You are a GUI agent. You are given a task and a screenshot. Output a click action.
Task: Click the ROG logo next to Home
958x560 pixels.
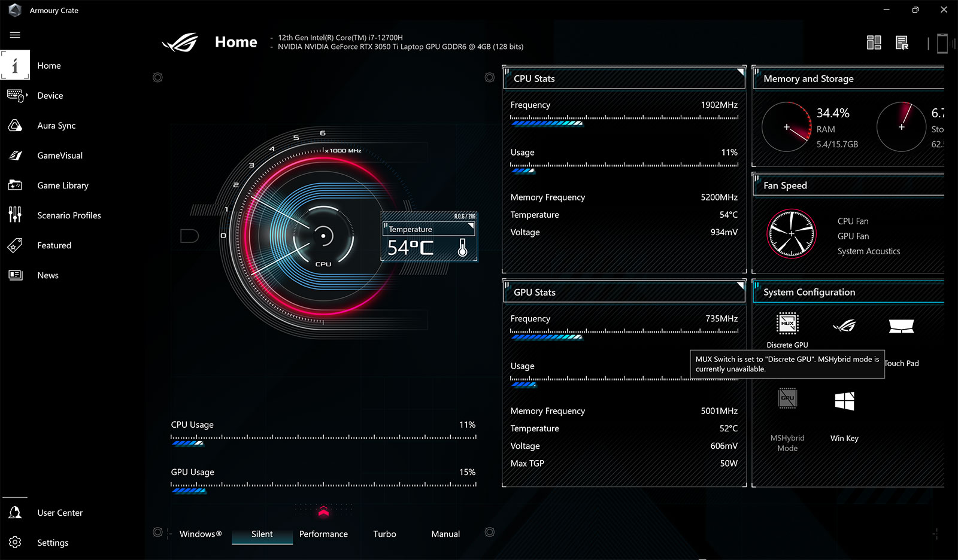click(x=180, y=42)
